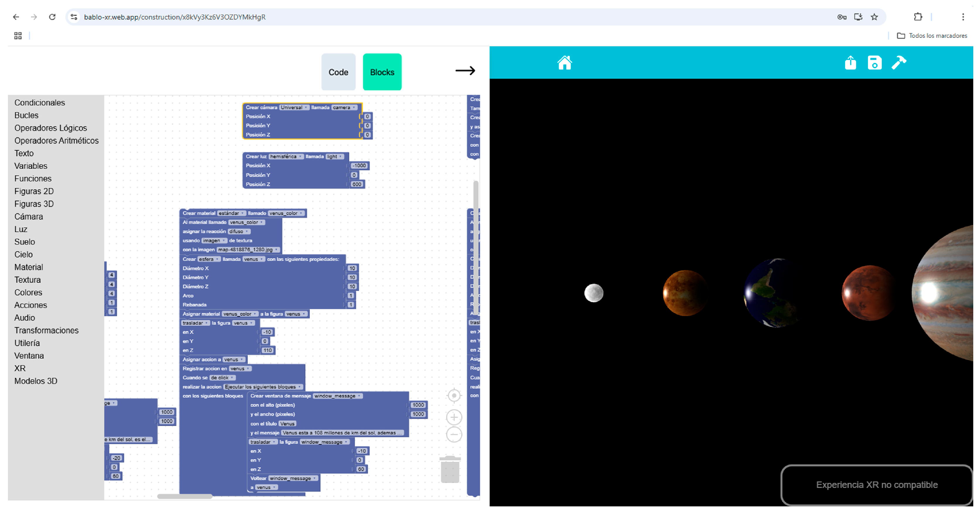The width and height of the screenshot is (980, 514).
Task: Open the Figuras 3D category
Action: (x=34, y=204)
